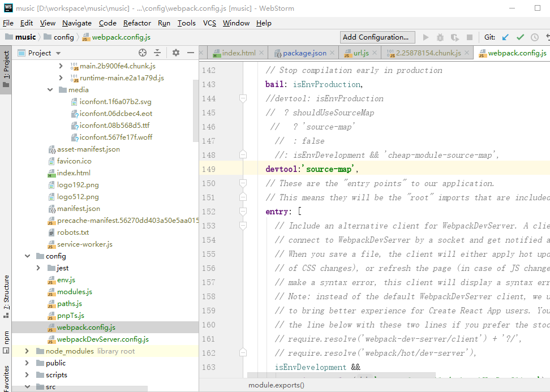Switch to the package.json tab
The image size is (550, 392).
click(x=304, y=53)
